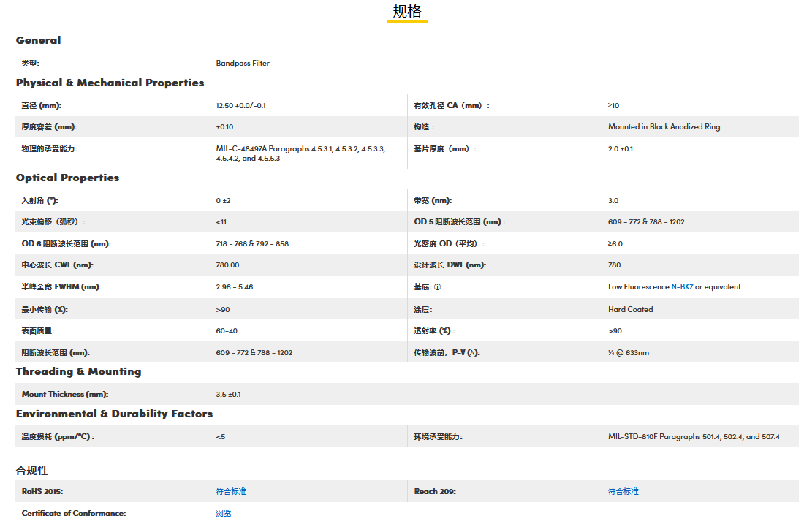Screen dimensions: 804x532
Task: Click the Bandpass Filter type value
Action: [x=243, y=64]
